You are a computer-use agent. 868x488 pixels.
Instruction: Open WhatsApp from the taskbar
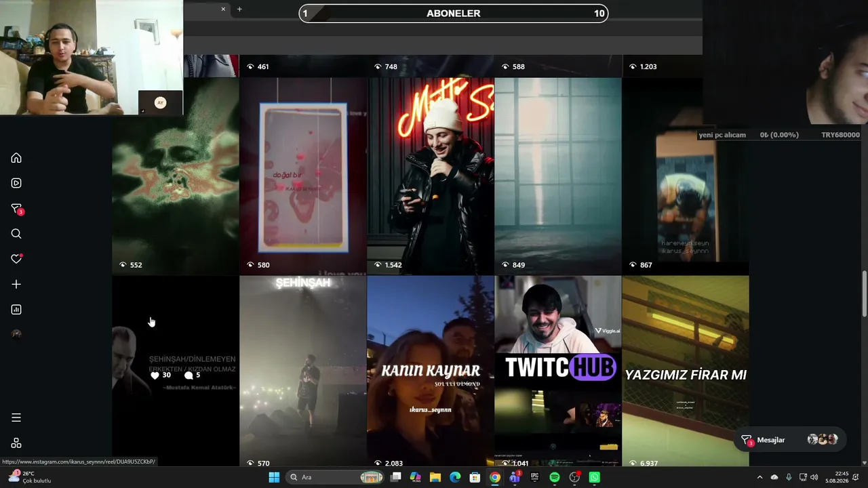pos(595,477)
